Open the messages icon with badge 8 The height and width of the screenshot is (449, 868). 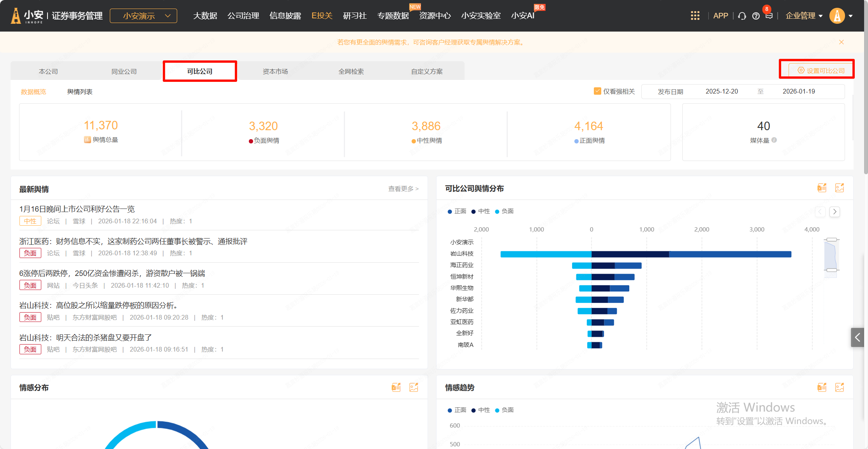coord(769,16)
